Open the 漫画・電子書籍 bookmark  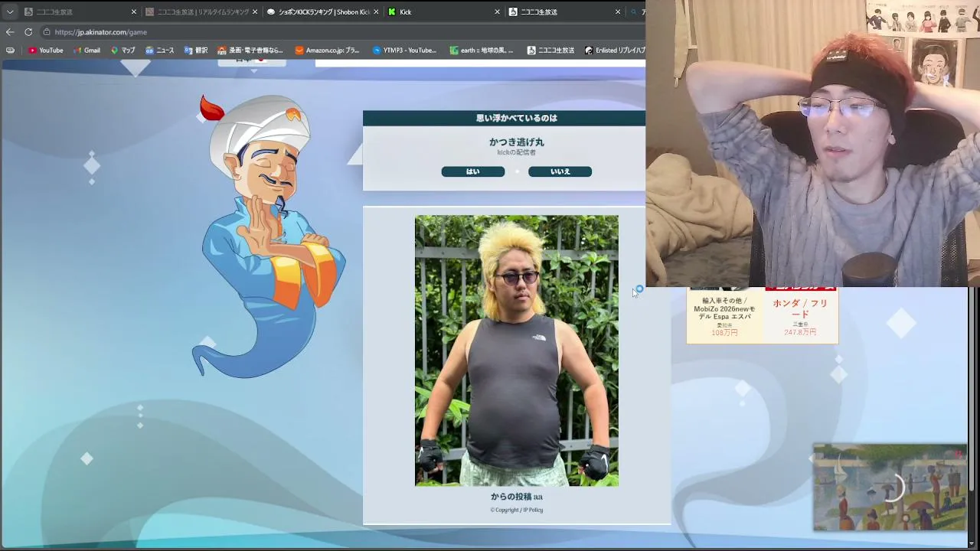250,51
